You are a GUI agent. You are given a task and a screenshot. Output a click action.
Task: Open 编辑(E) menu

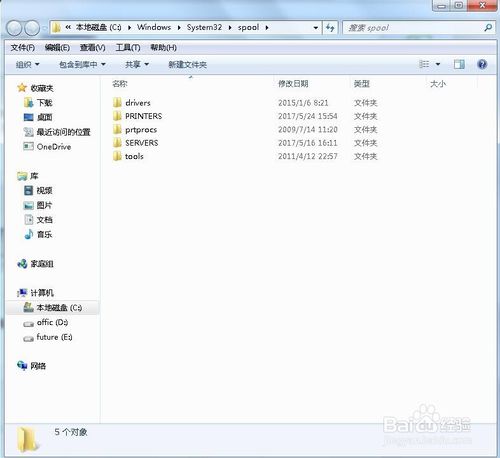(57, 48)
